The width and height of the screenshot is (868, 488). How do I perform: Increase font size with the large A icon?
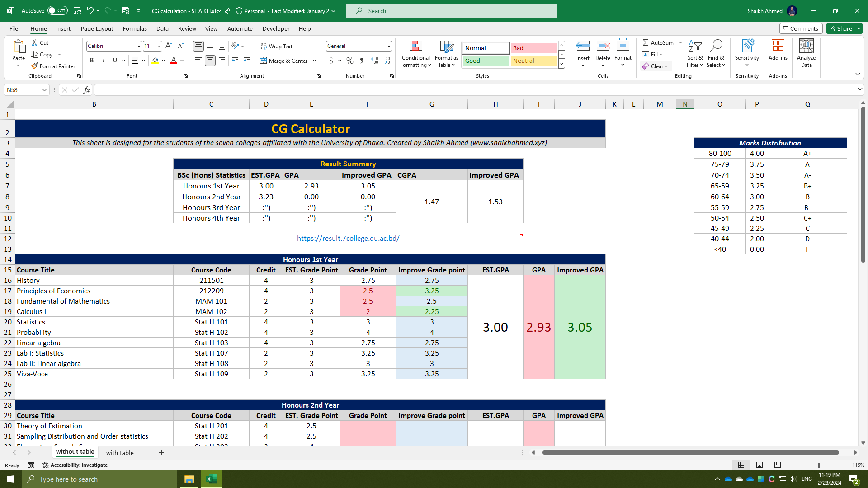(169, 46)
